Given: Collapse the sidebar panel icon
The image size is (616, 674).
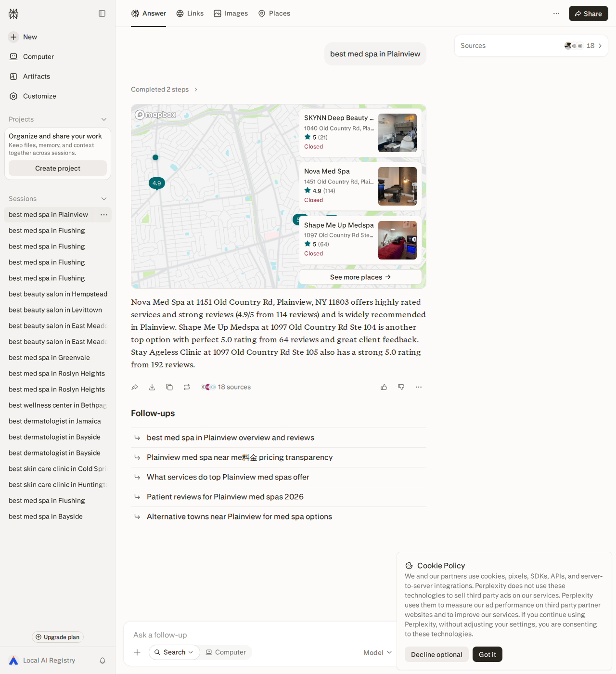Looking at the screenshot, I should pos(102,13).
